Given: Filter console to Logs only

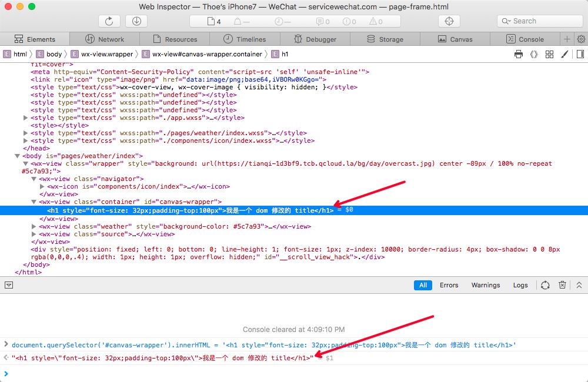Looking at the screenshot, I should click(x=520, y=285).
